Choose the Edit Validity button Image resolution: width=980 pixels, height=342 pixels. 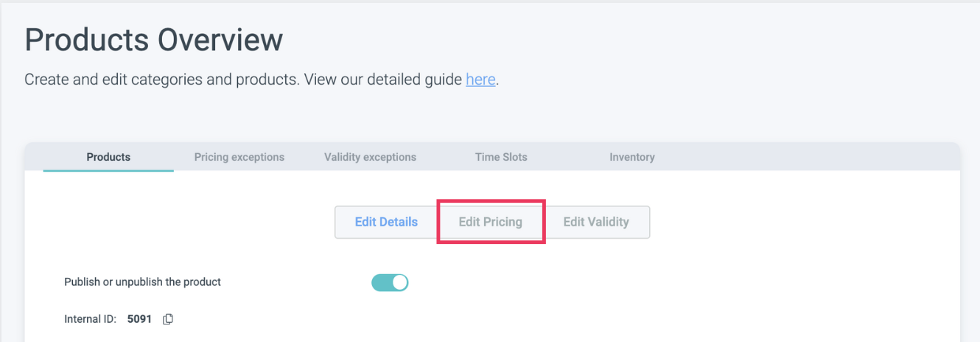coord(596,222)
